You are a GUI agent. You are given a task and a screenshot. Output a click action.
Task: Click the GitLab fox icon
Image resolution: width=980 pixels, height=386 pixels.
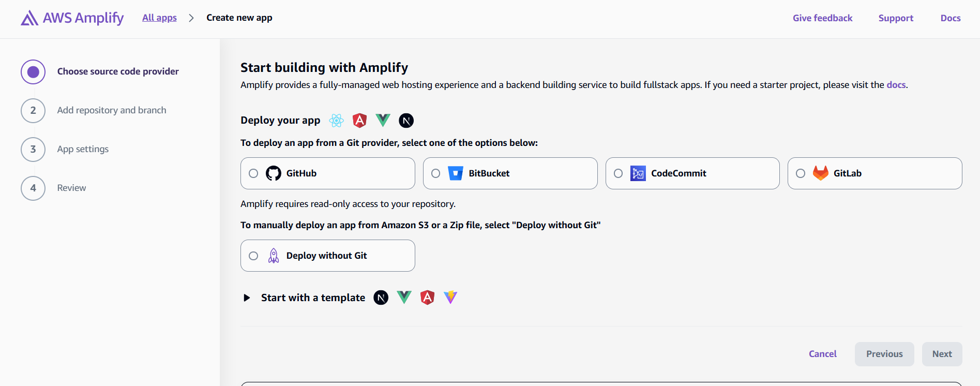(x=820, y=173)
